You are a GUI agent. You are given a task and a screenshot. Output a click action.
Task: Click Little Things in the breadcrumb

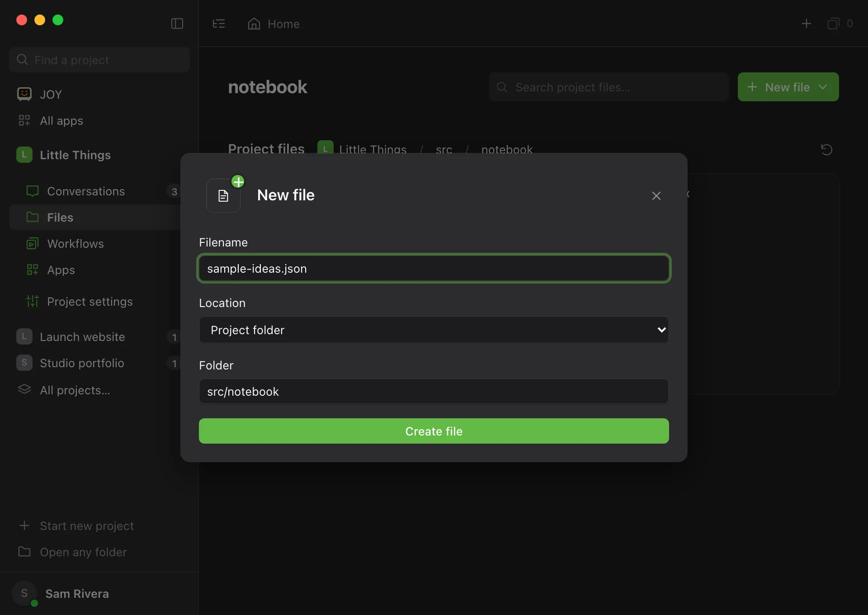point(373,149)
